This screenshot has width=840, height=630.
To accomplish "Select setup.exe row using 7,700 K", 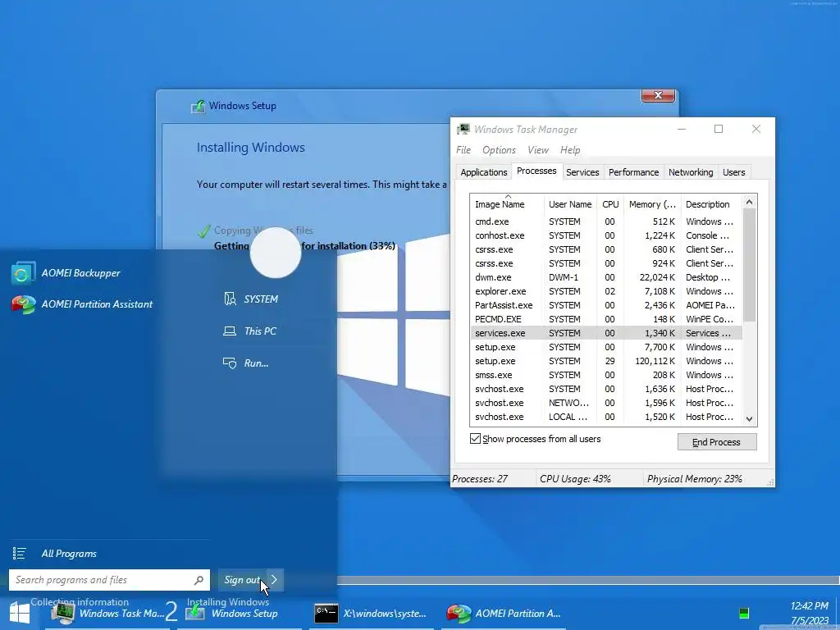I will (x=606, y=347).
